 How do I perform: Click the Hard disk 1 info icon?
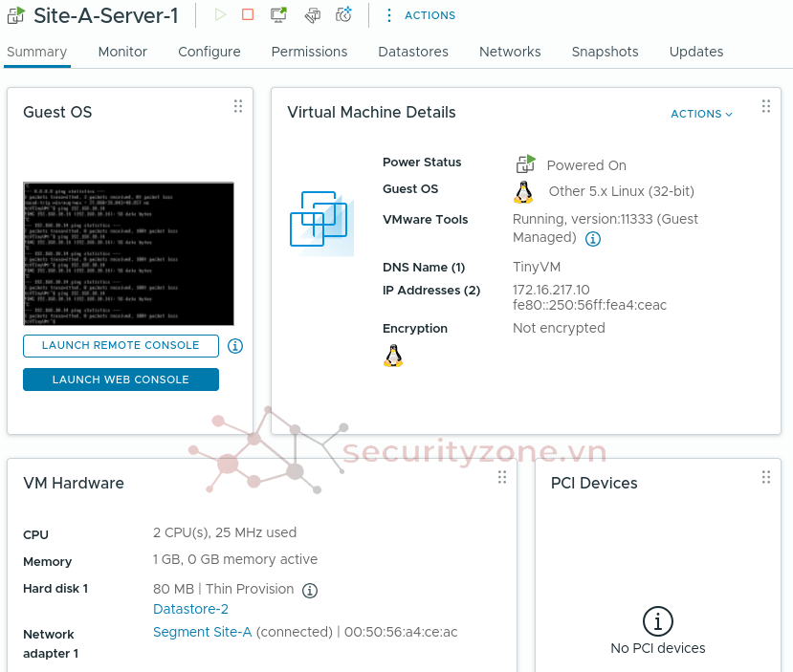(310, 590)
